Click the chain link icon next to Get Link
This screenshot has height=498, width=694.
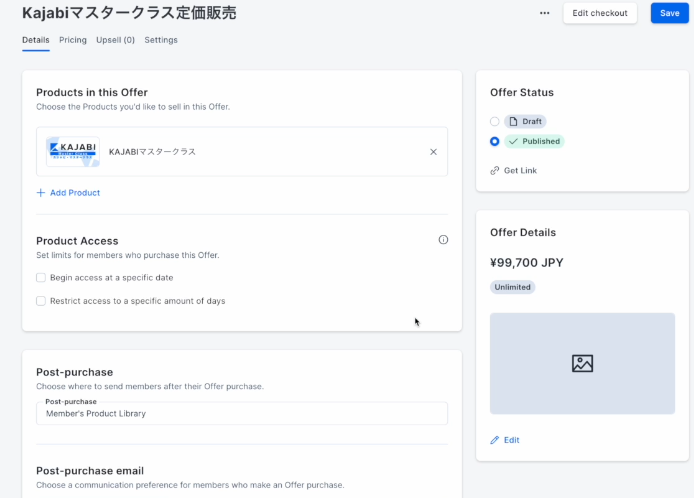[495, 170]
